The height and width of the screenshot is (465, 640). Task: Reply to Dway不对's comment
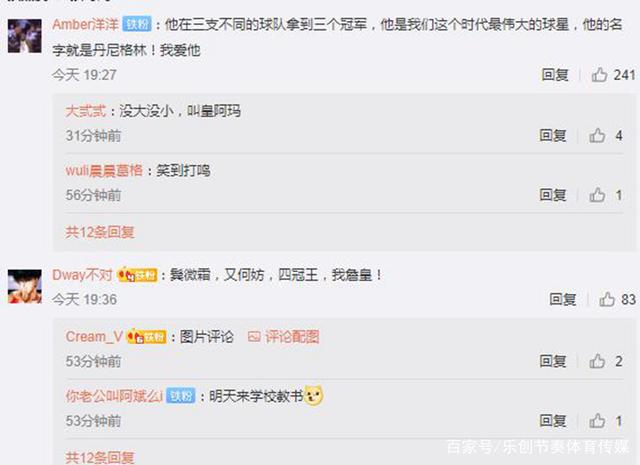[x=562, y=299]
